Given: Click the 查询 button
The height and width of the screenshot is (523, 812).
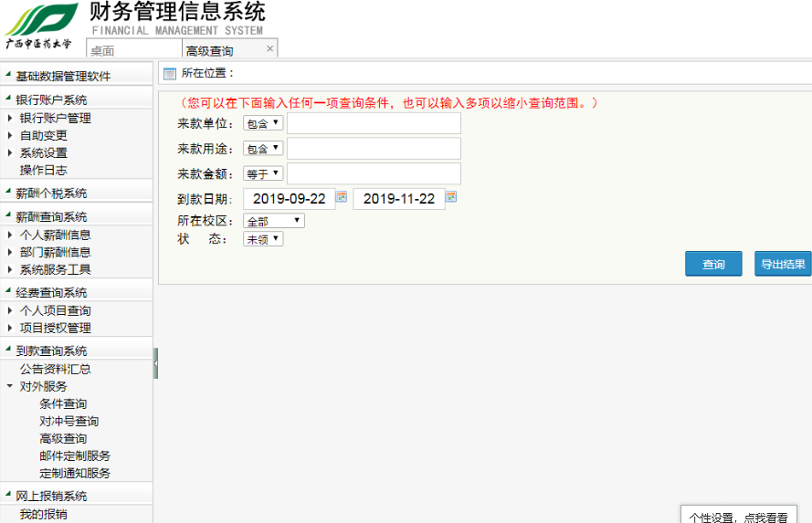Looking at the screenshot, I should (713, 264).
